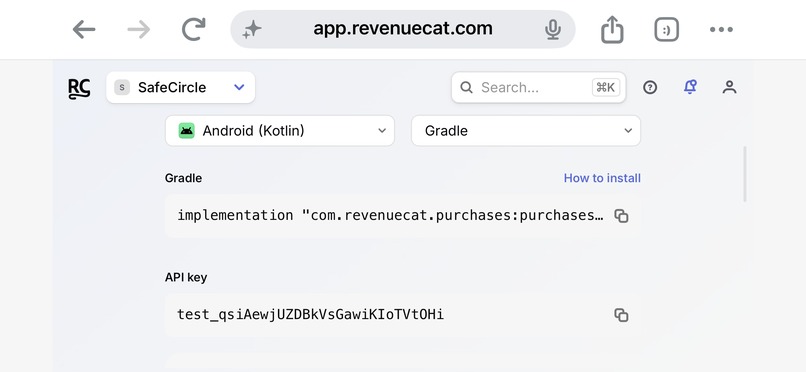The height and width of the screenshot is (372, 806).
Task: Activate the microphone voice search icon
Action: [x=553, y=29]
